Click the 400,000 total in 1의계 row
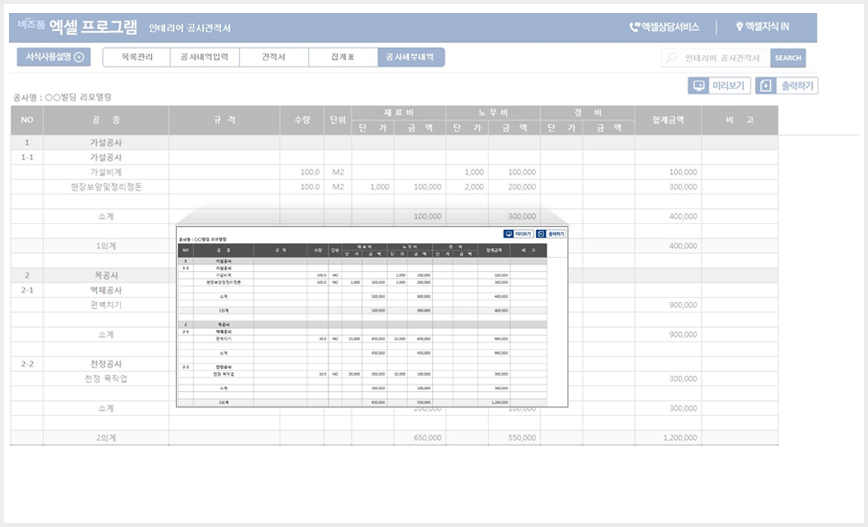The width and height of the screenshot is (868, 527). (x=668, y=246)
